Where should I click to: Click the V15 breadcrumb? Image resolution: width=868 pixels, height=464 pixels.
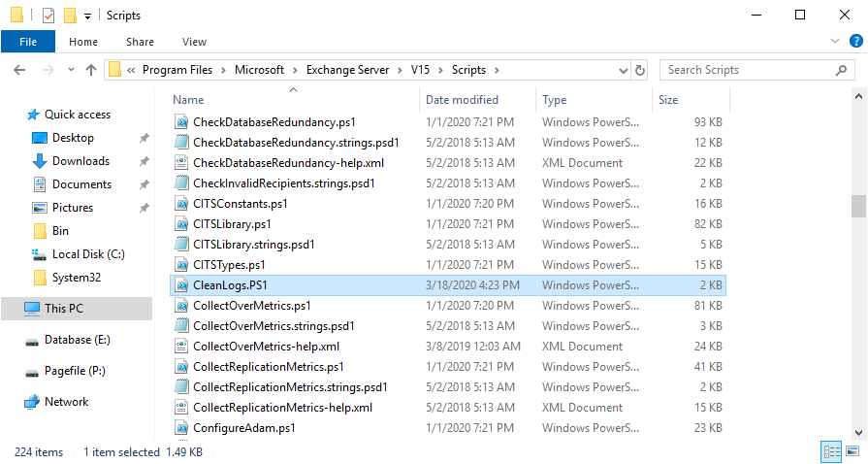click(x=420, y=70)
